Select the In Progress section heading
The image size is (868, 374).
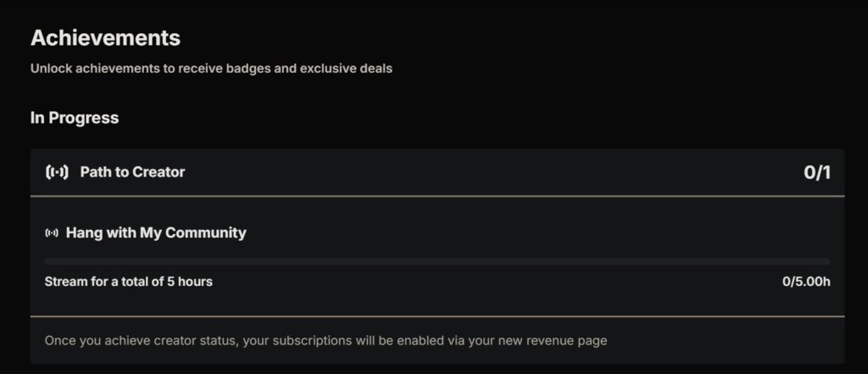coord(75,118)
